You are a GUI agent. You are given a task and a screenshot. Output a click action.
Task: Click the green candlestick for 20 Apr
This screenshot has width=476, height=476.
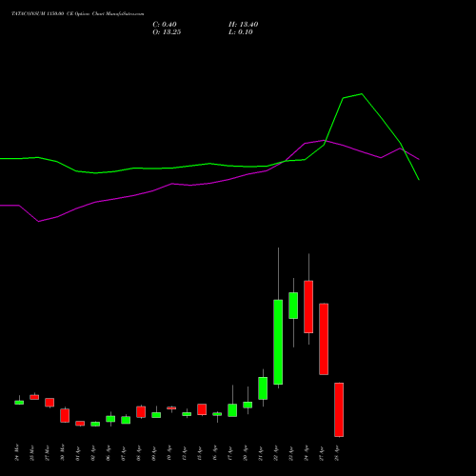(x=248, y=405)
